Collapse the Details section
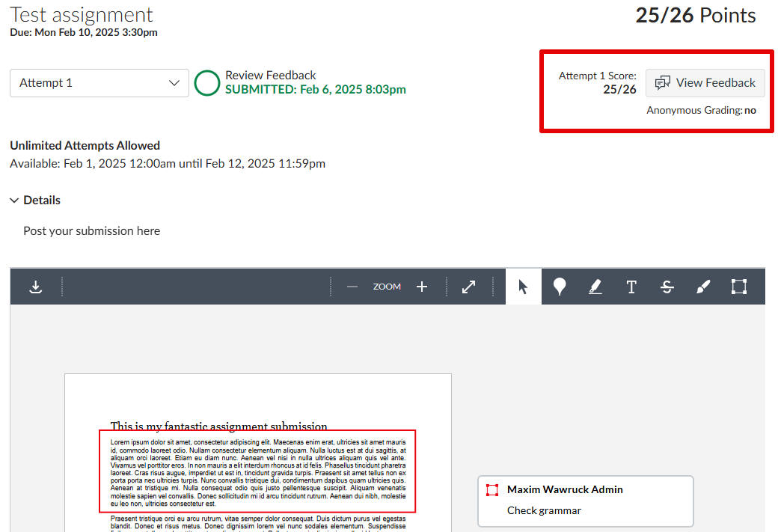 click(35, 201)
